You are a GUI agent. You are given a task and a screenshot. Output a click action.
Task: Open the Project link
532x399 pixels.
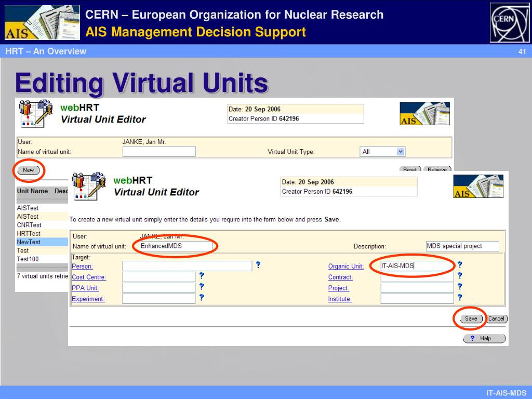pyautogui.click(x=339, y=288)
